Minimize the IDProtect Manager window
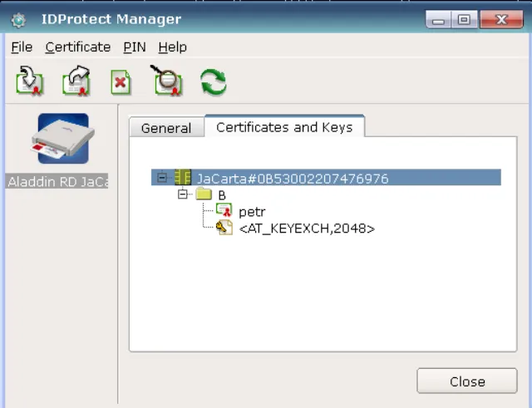 coord(438,20)
